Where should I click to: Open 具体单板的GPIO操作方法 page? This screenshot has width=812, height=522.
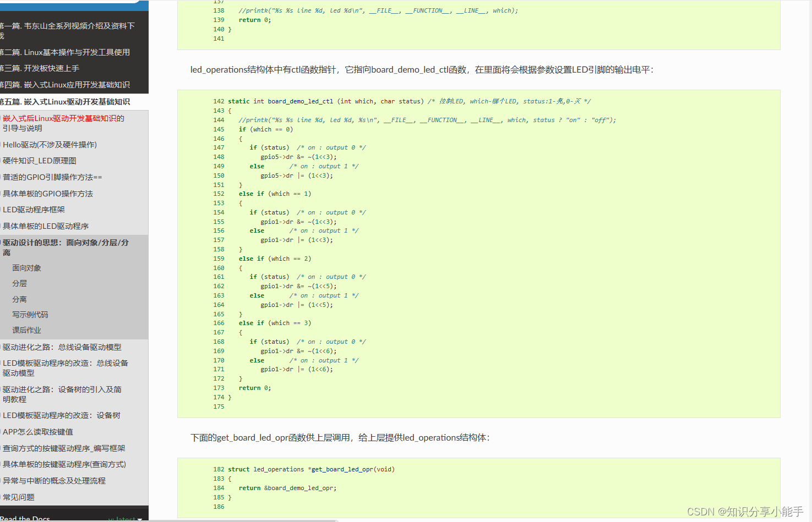[48, 194]
